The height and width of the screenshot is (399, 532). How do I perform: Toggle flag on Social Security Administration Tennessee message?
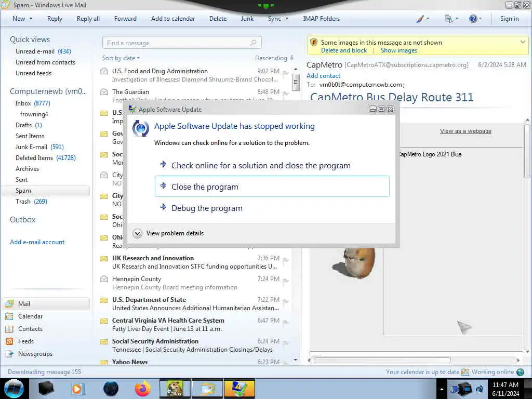pos(286,343)
